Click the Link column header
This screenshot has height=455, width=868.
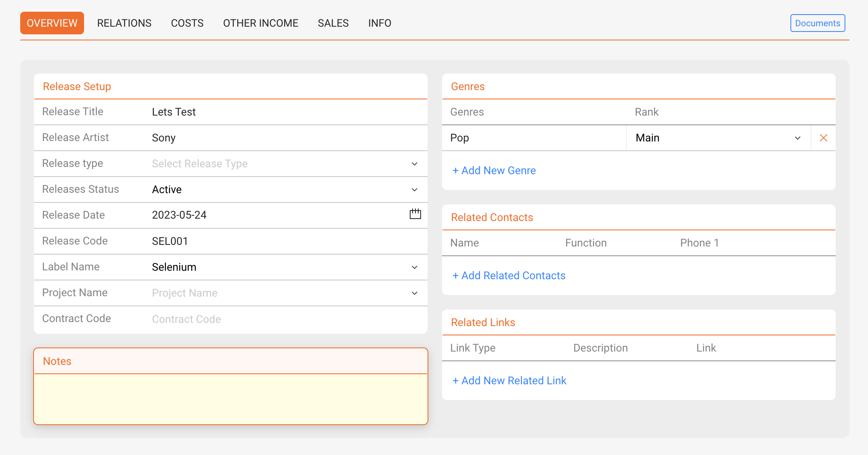706,348
